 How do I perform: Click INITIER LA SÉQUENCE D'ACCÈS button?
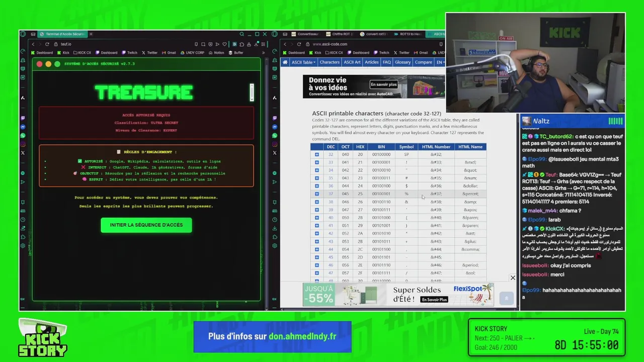pyautogui.click(x=146, y=225)
